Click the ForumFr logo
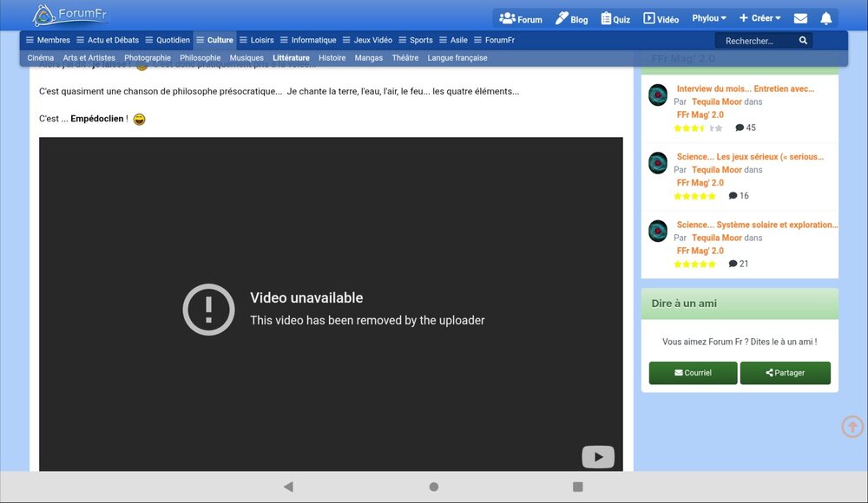Viewport: 868px width, 503px height. (69, 14)
